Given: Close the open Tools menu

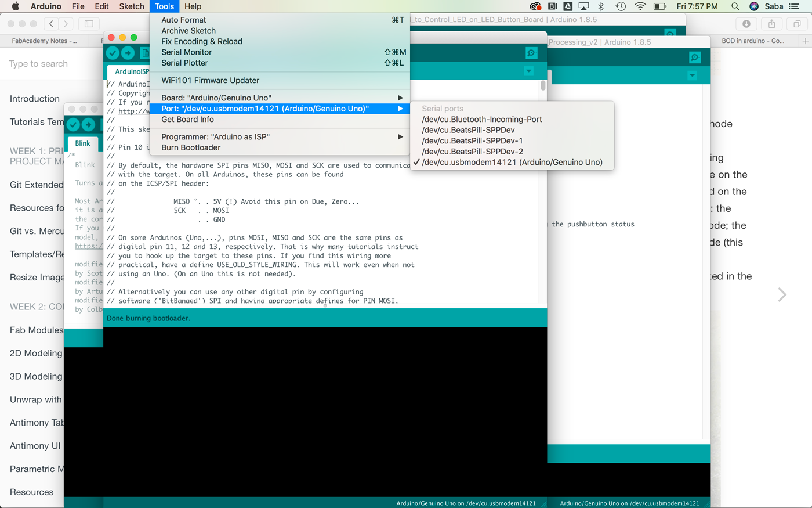Looking at the screenshot, I should pos(164,6).
